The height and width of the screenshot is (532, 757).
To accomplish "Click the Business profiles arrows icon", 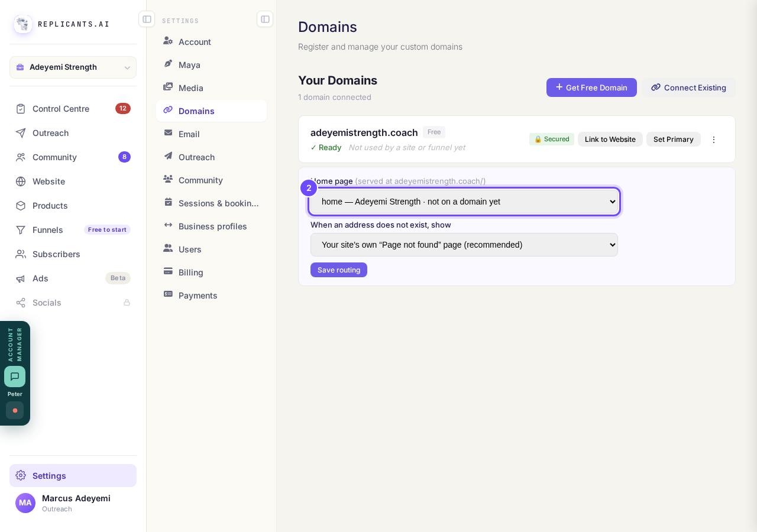I will pos(168,225).
